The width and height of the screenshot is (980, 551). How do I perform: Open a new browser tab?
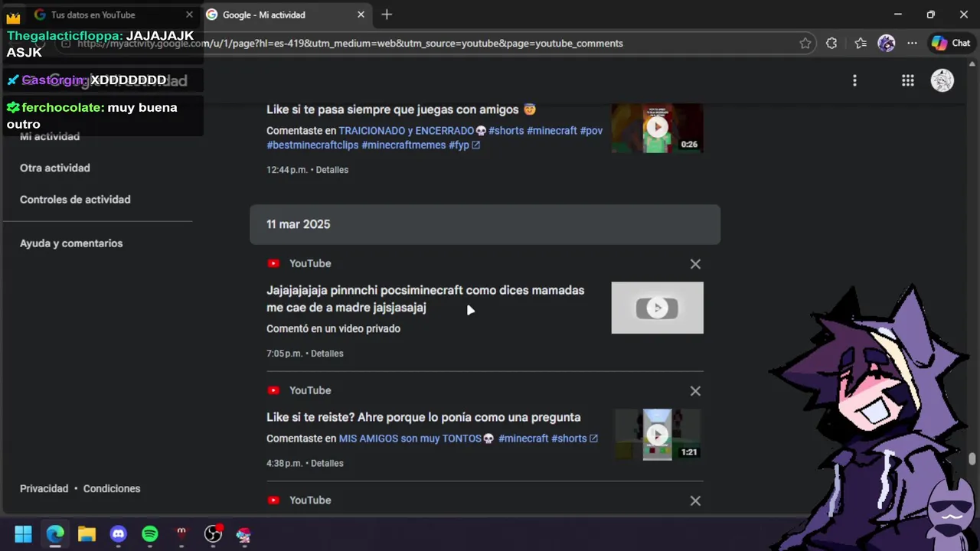coord(387,15)
